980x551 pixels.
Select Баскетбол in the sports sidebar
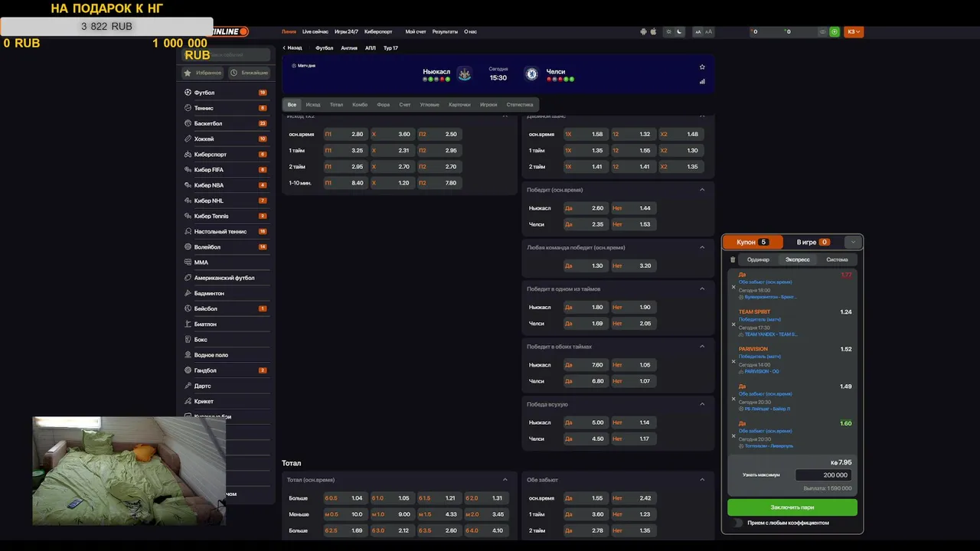[226, 123]
